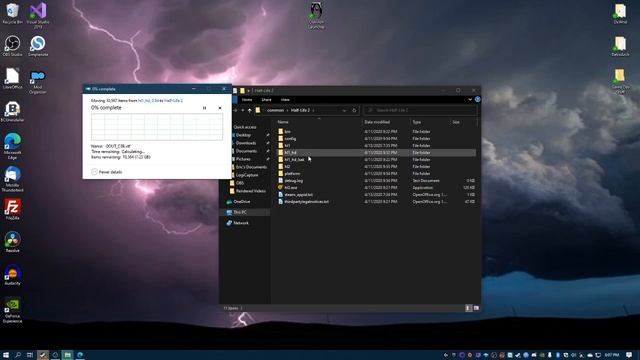Sort files by the Name column
Screen dimensions: 640x360
(x=283, y=122)
